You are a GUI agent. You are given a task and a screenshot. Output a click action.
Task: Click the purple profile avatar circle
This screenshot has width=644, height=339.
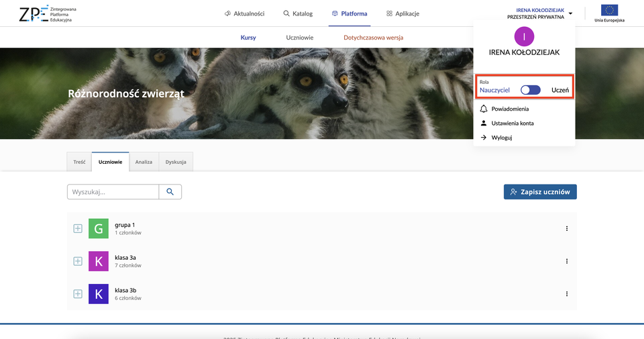pyautogui.click(x=524, y=36)
